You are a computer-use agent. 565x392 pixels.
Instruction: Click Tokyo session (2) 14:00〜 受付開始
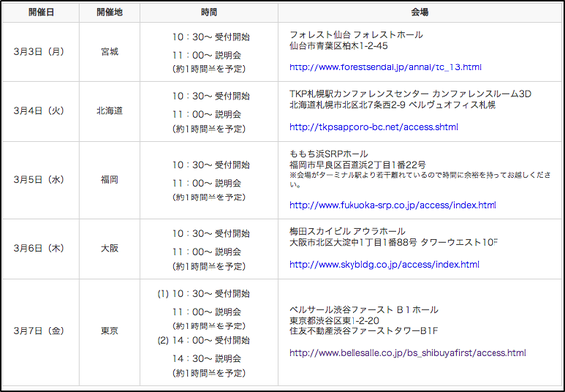pos(204,340)
